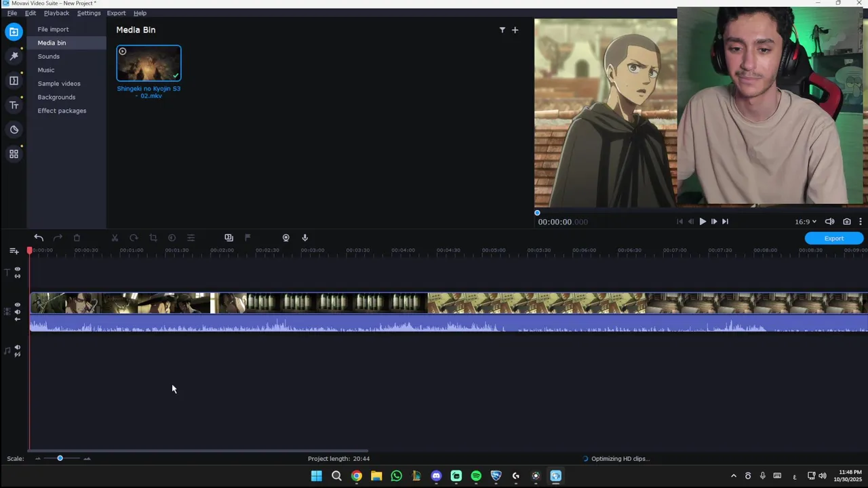Open the Playback menu
Viewport: 868px width, 488px height.
point(57,13)
